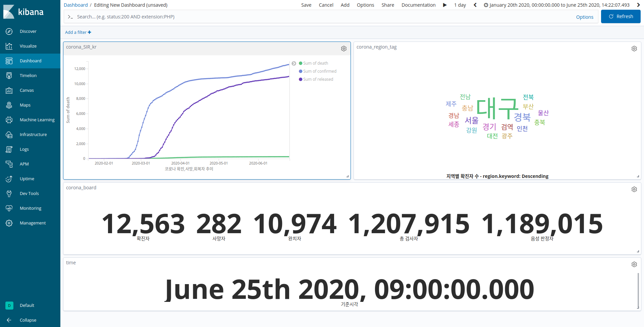Step forward the time range with right arrow
Viewport: 644px width, 327px height.
pos(638,5)
